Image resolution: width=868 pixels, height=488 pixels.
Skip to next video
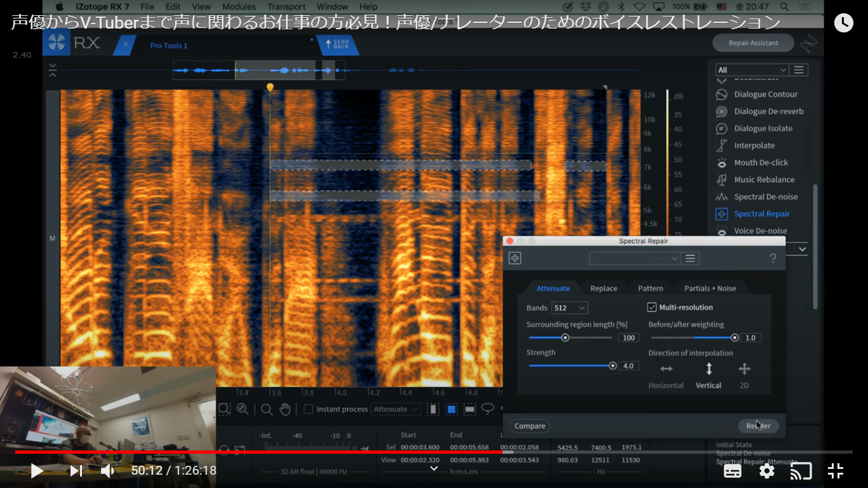coord(76,471)
